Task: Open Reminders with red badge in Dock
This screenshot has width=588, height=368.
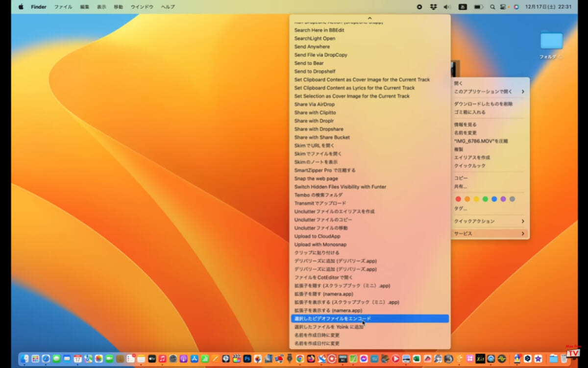Action: click(x=130, y=359)
